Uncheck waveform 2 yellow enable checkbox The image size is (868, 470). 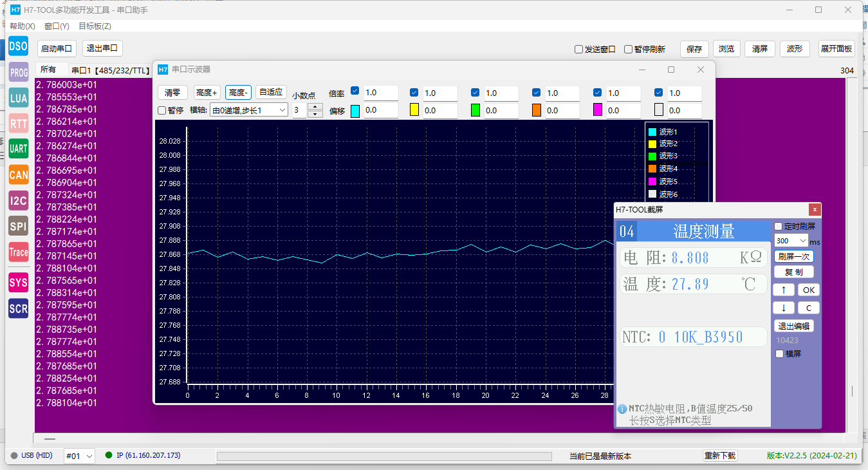414,92
